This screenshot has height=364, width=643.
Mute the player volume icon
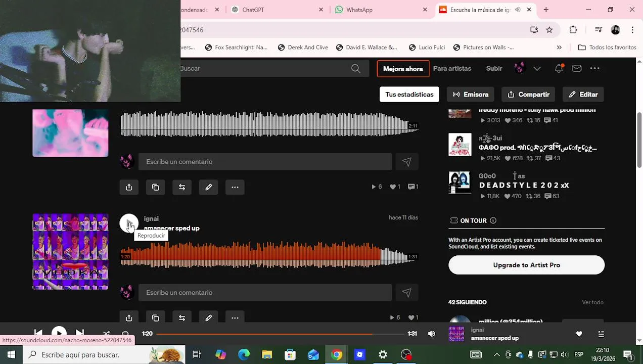(431, 334)
